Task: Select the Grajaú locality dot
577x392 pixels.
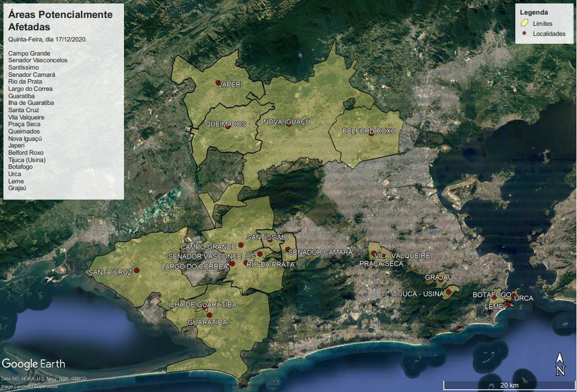Action: click(x=441, y=281)
